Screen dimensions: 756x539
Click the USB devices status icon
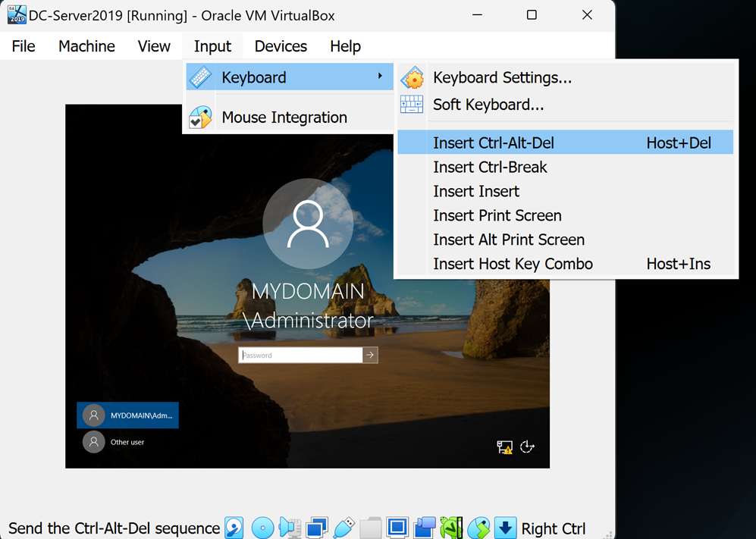(343, 528)
